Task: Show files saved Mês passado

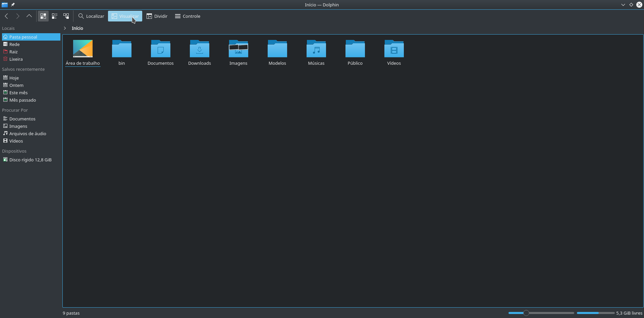Action: click(x=31, y=100)
